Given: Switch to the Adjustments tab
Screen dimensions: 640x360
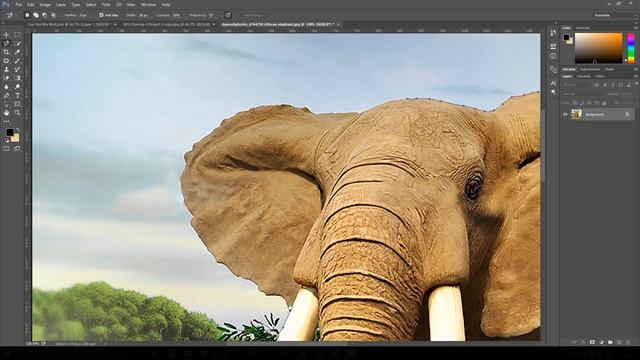Looking at the screenshot, I should (590, 69).
